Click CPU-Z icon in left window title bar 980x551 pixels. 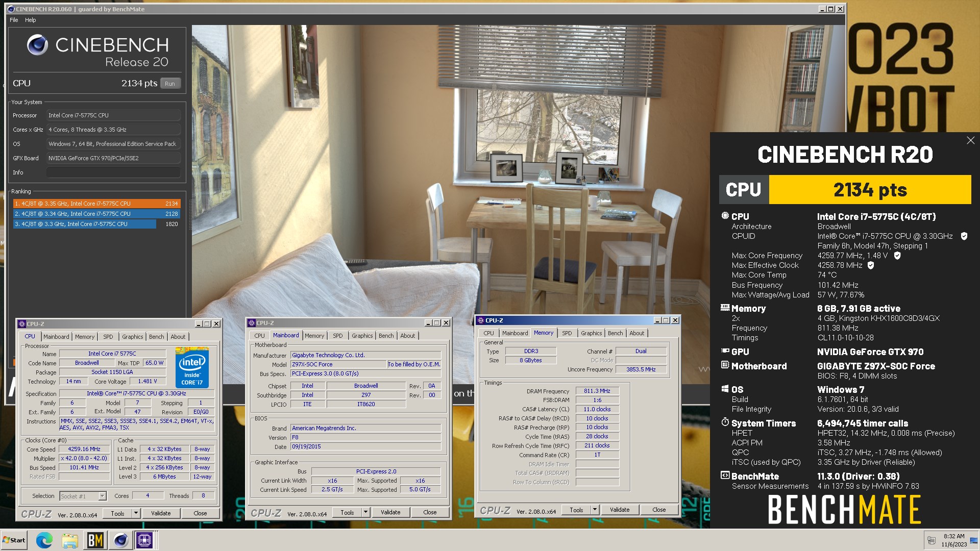[22, 324]
